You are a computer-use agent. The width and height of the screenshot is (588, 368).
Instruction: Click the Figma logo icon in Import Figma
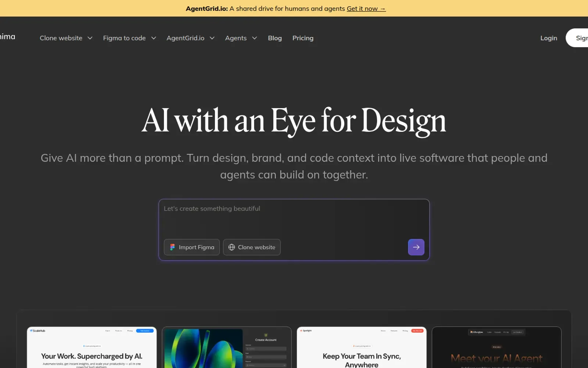click(x=172, y=247)
